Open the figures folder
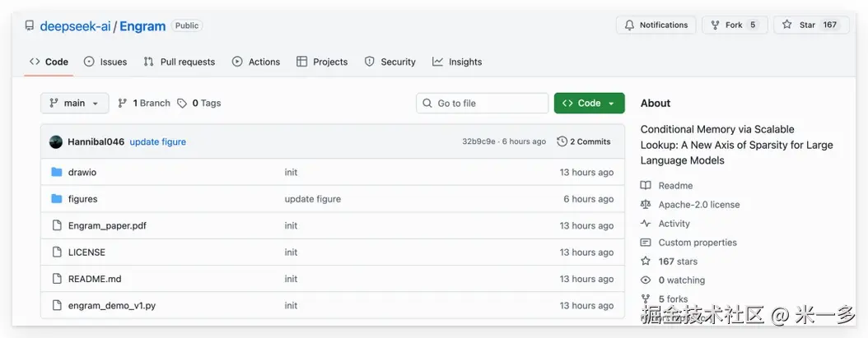The height and width of the screenshot is (338, 868). click(x=82, y=199)
